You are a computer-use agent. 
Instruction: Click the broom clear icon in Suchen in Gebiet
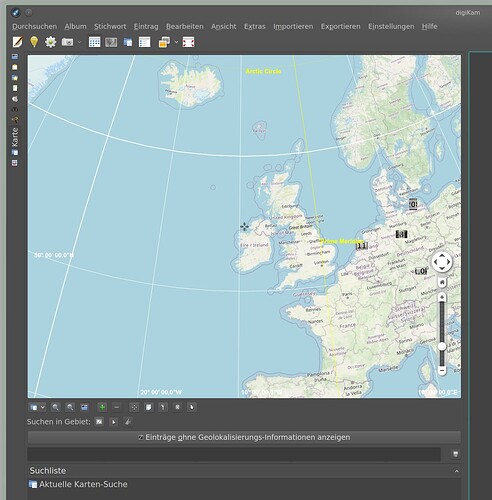128,422
